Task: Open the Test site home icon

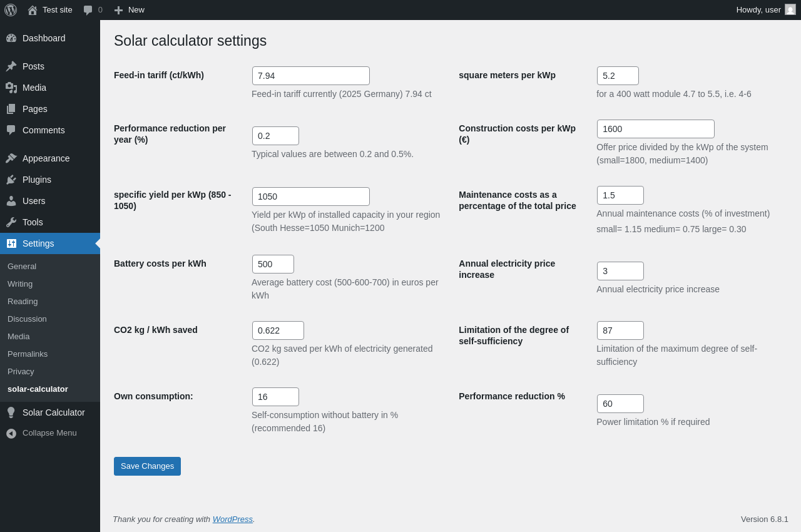Action: pos(33,10)
